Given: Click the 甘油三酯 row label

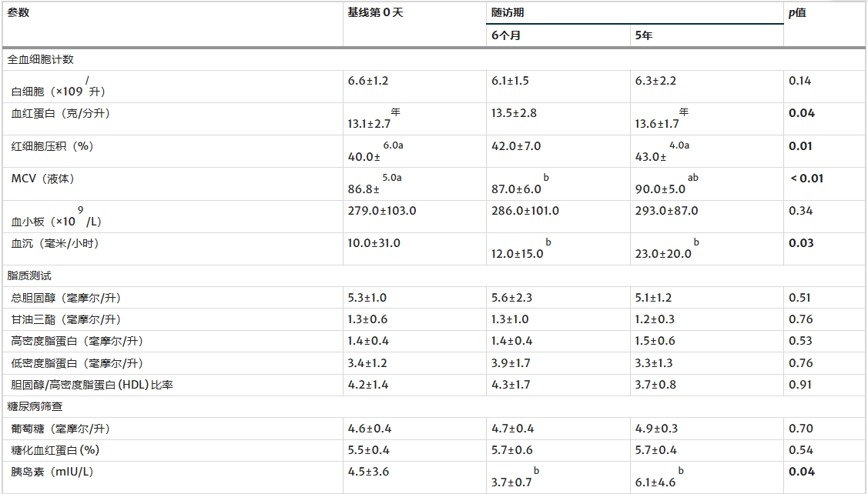Looking at the screenshot, I should point(66,319).
